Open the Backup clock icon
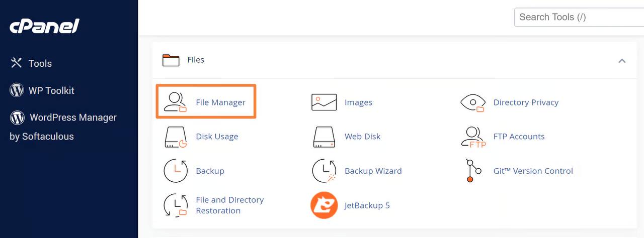Screen dimensions: 644x238 [x=176, y=171]
